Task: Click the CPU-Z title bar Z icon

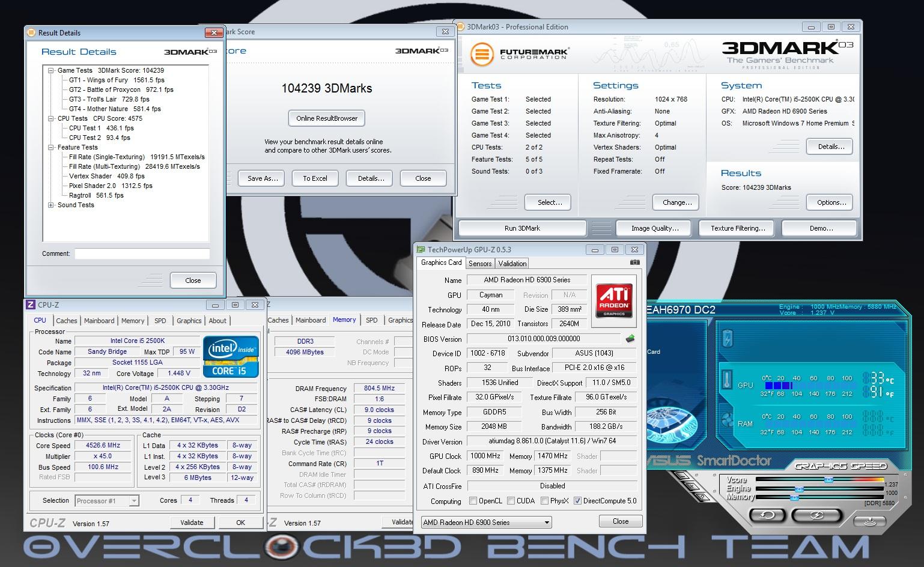Action: 31,305
